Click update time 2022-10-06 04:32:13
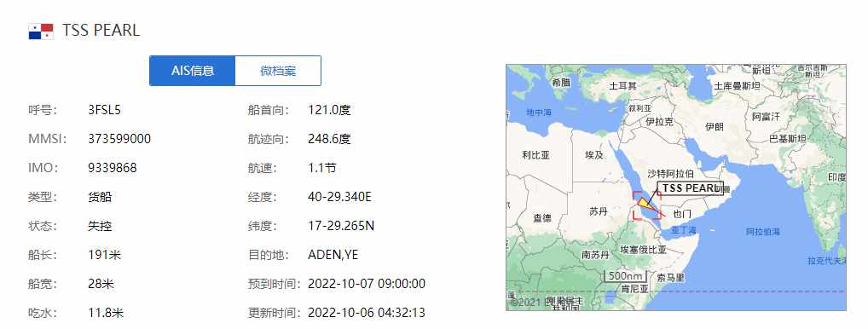 click(367, 313)
